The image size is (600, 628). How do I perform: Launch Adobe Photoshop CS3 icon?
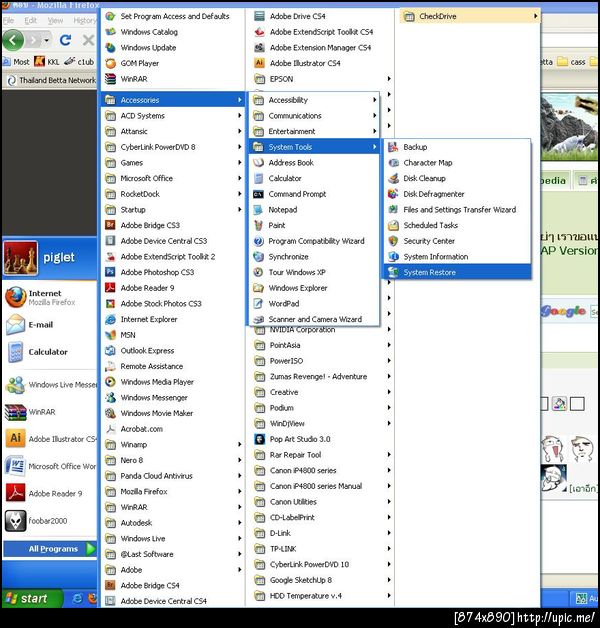click(x=110, y=272)
